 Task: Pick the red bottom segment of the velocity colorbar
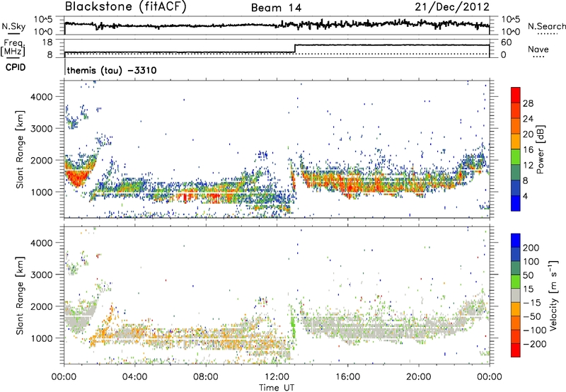[516, 350]
